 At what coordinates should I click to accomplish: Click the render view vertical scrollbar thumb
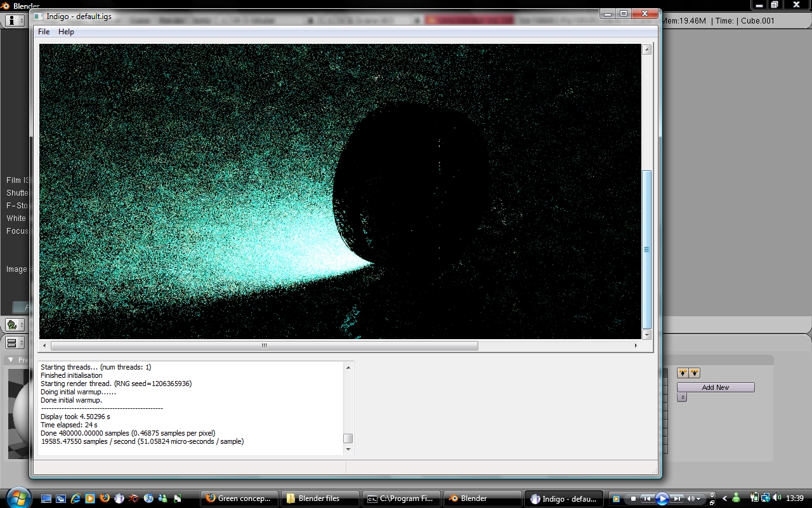(x=646, y=249)
